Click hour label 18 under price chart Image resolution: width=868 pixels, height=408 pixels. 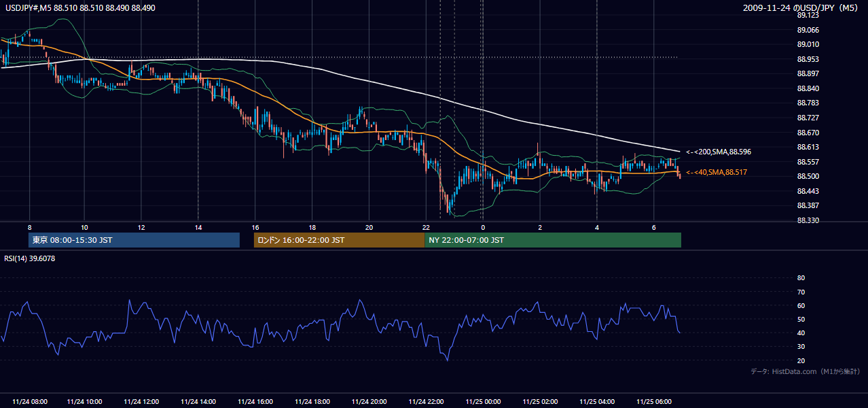click(x=312, y=227)
